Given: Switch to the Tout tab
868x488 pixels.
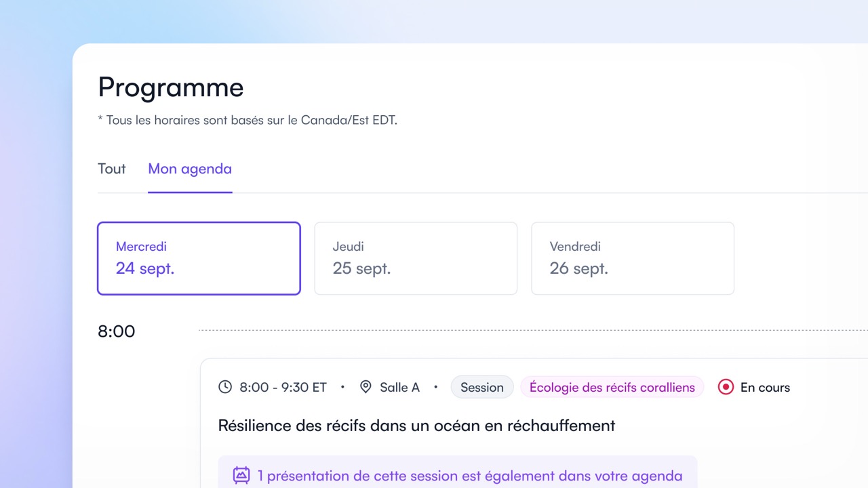Looking at the screenshot, I should coord(111,169).
